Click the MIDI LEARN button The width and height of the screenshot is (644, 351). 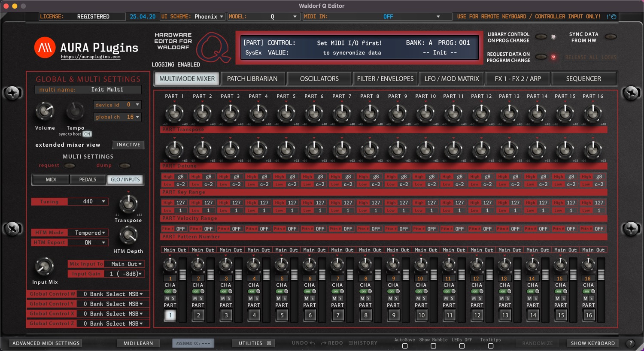(138, 343)
